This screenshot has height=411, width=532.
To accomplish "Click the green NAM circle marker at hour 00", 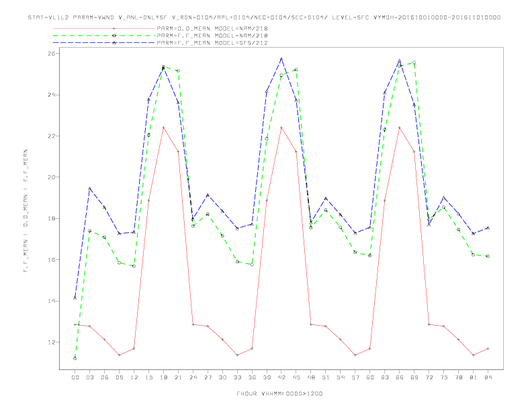I will coord(75,359).
